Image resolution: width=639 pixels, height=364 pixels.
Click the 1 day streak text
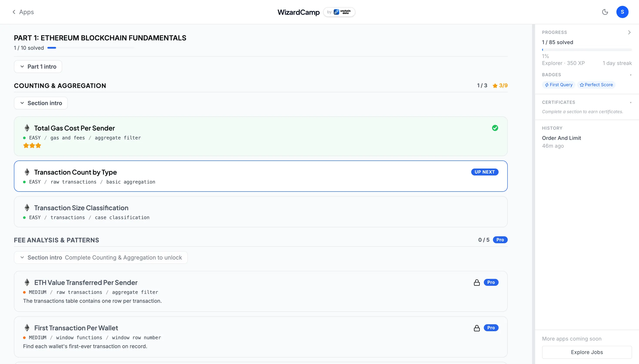coord(617,63)
